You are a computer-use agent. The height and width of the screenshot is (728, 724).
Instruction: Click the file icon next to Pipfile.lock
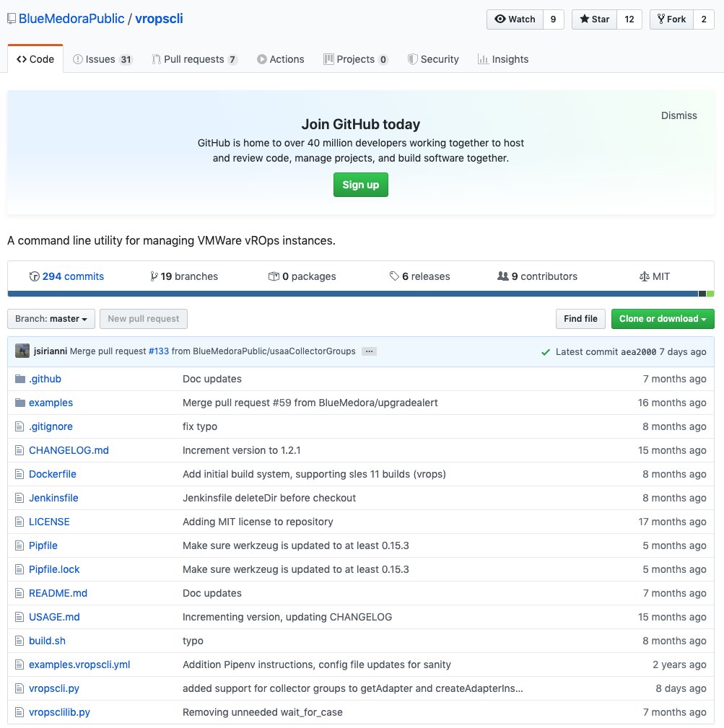click(x=19, y=569)
